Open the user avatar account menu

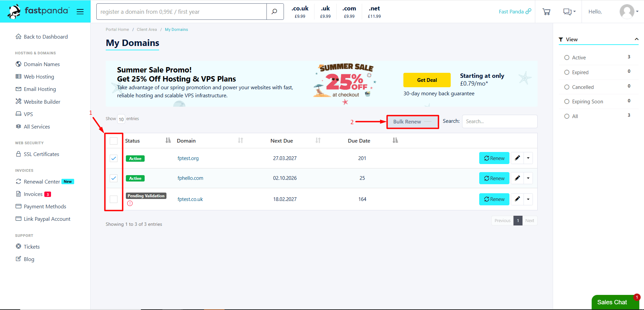pos(629,12)
